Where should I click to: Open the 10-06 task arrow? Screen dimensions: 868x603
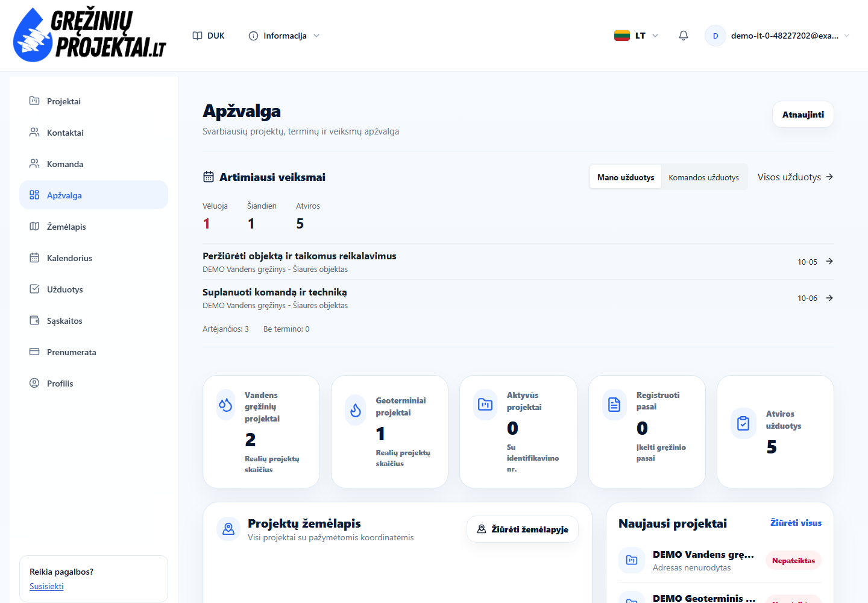[829, 298]
